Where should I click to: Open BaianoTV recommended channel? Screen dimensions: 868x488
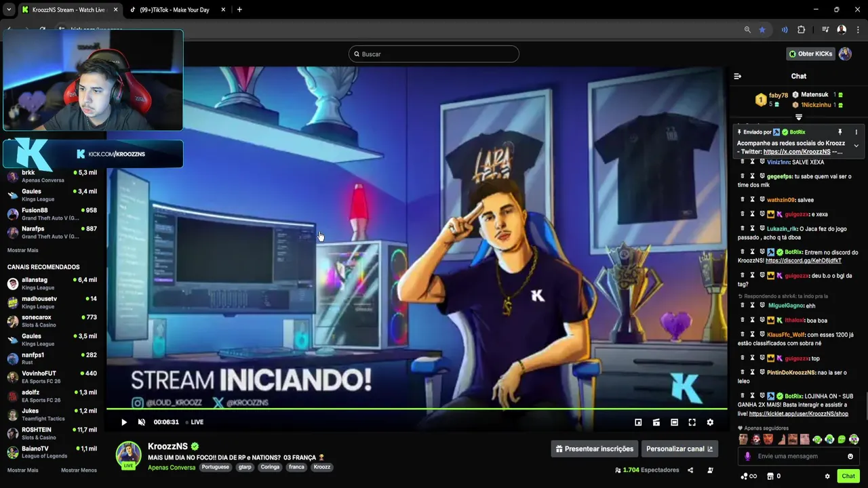point(53,452)
